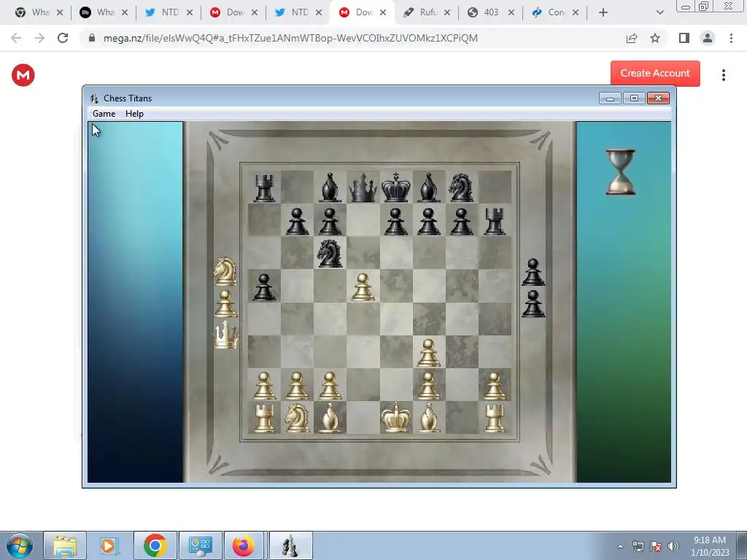
Task: Select the white bishop on c1
Action: [x=330, y=418]
